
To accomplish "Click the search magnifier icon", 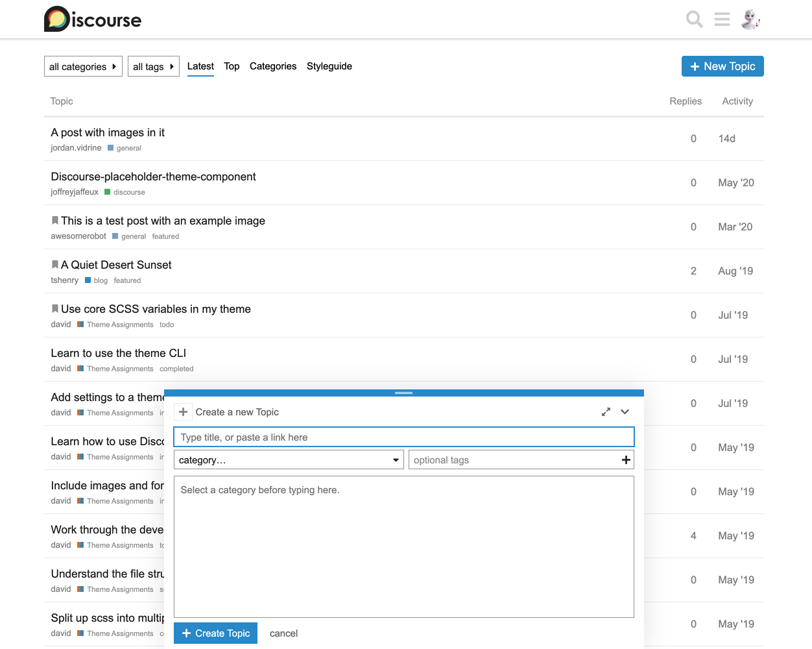I will pyautogui.click(x=694, y=19).
